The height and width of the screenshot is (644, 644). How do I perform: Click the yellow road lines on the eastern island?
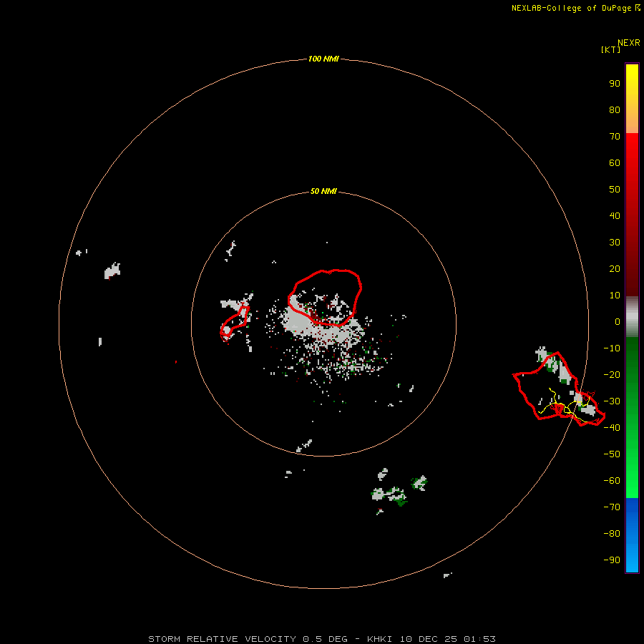coord(565,404)
